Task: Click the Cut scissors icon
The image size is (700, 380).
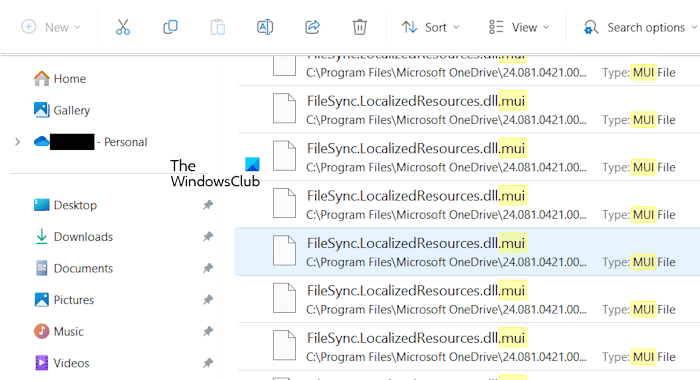Action: pyautogui.click(x=123, y=27)
